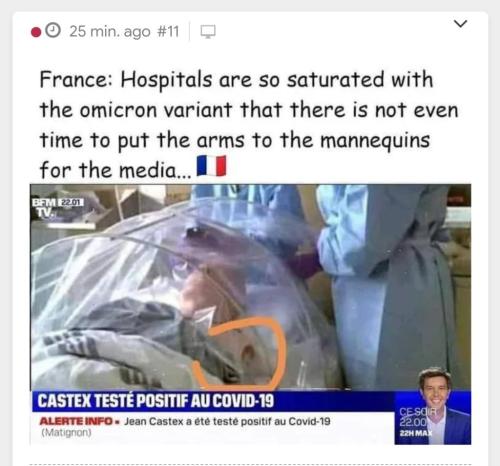
Task: Click the "22H MAX" show label
Action: [416, 433]
